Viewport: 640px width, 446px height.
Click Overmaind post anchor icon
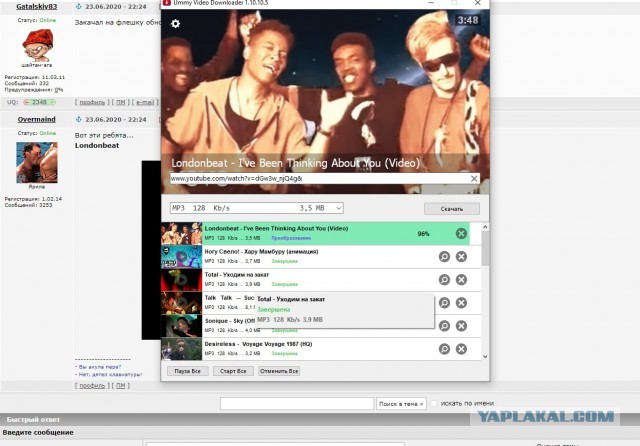coord(79,120)
